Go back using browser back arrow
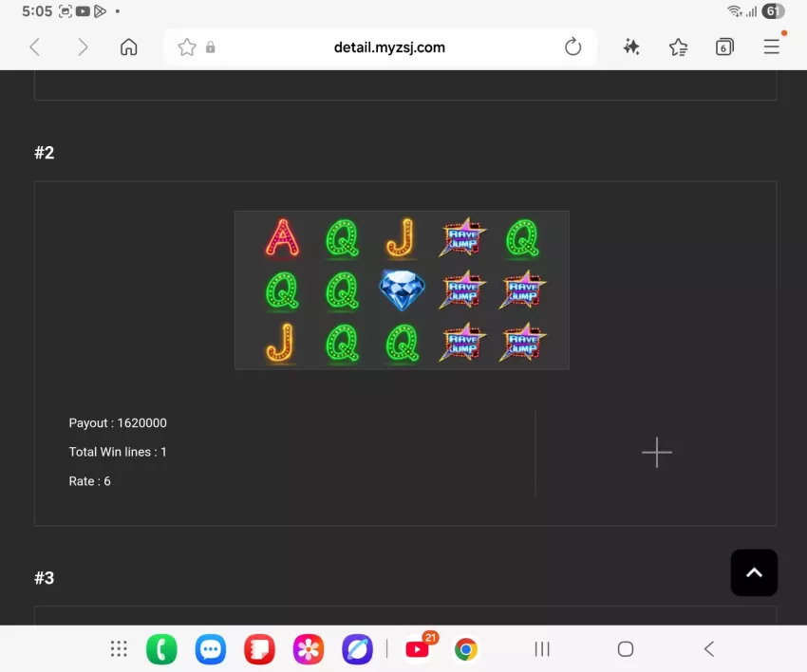The width and height of the screenshot is (807, 672). 35,47
